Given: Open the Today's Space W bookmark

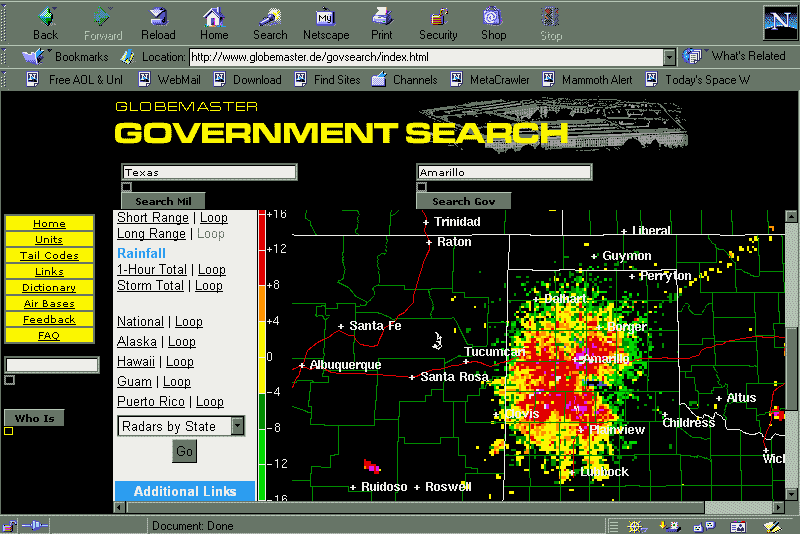Looking at the screenshot, I should tap(697, 80).
